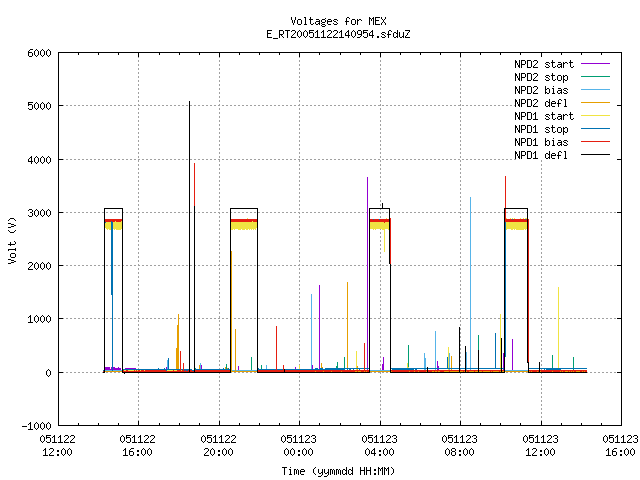Click the 051122 12:00 x-axis label
The height and width of the screenshot is (480, 640).
tap(58, 446)
